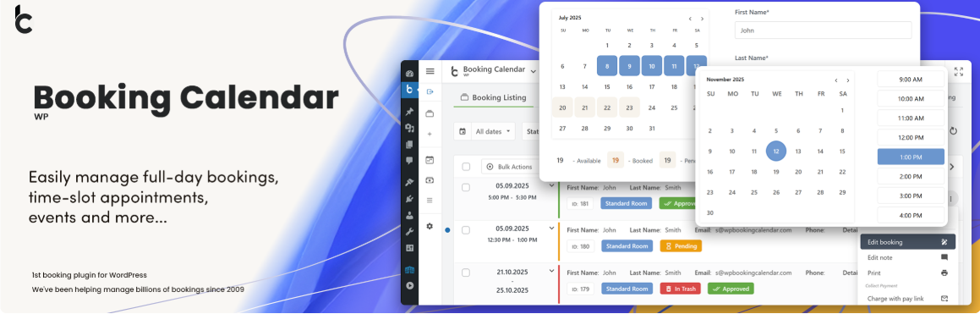Screen dimensions: 980x314
Task: Expand details chevron for the 12:30 PM booking
Action: pyautogui.click(x=551, y=229)
